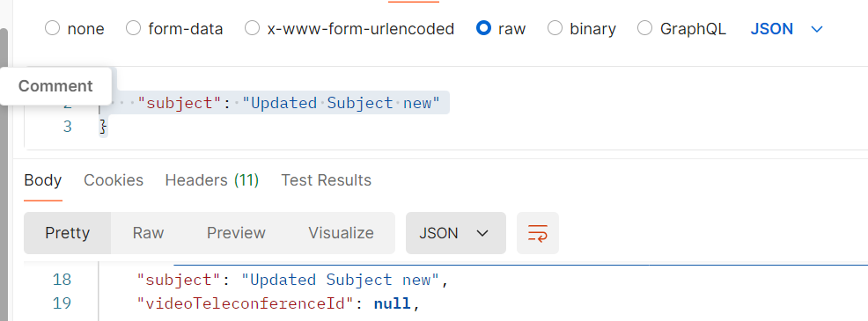Toggle the response word wrap icon
This screenshot has height=321, width=868.
click(538, 233)
